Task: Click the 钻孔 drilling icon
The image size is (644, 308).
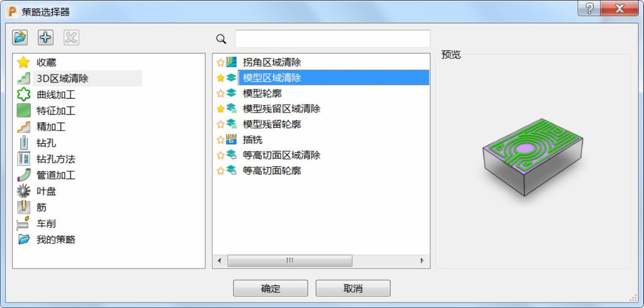Action: 24,143
